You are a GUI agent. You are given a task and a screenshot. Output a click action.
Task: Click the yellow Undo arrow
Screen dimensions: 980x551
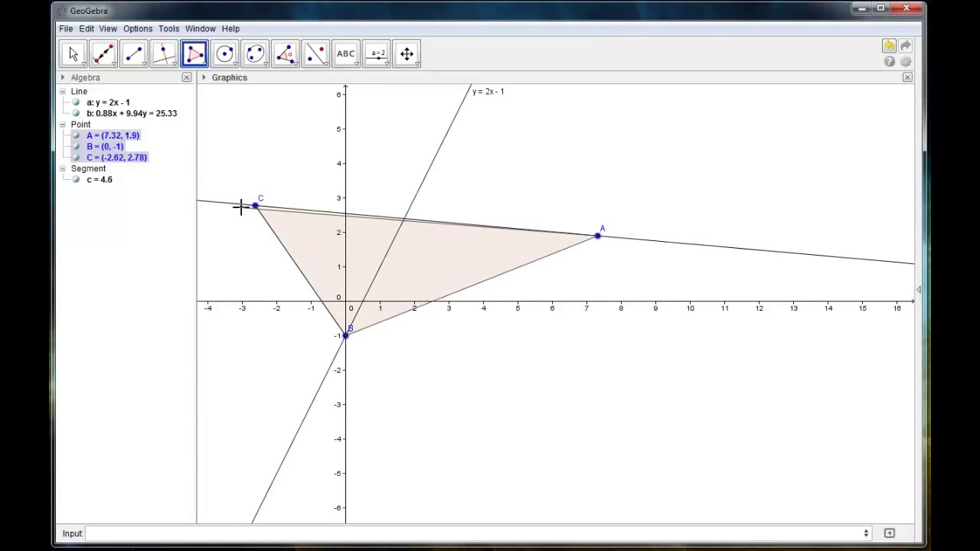coord(889,46)
